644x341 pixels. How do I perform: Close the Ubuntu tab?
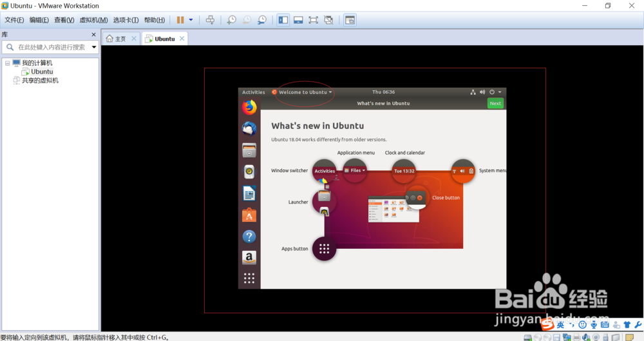[x=182, y=38]
